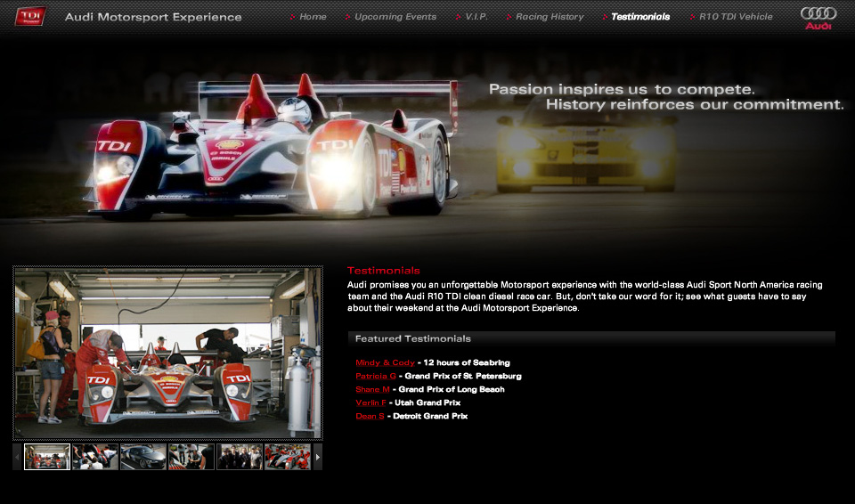This screenshot has width=855, height=504.
Task: Navigate to Racing History
Action: (x=550, y=17)
